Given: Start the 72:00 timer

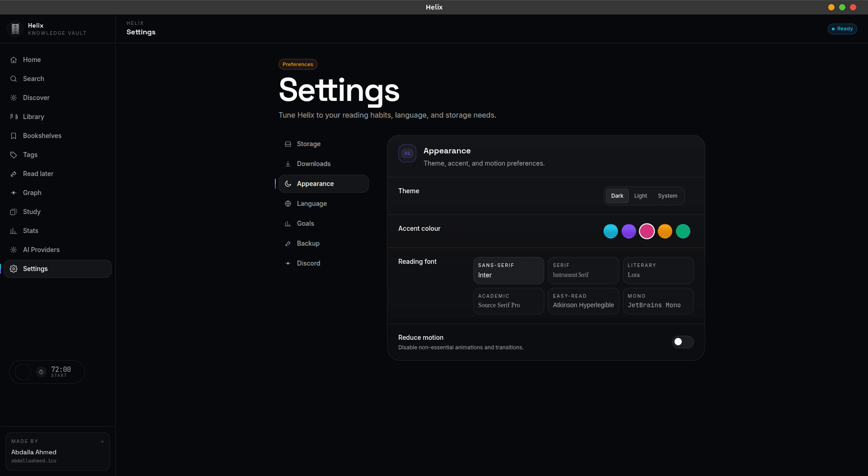Looking at the screenshot, I should (x=47, y=372).
